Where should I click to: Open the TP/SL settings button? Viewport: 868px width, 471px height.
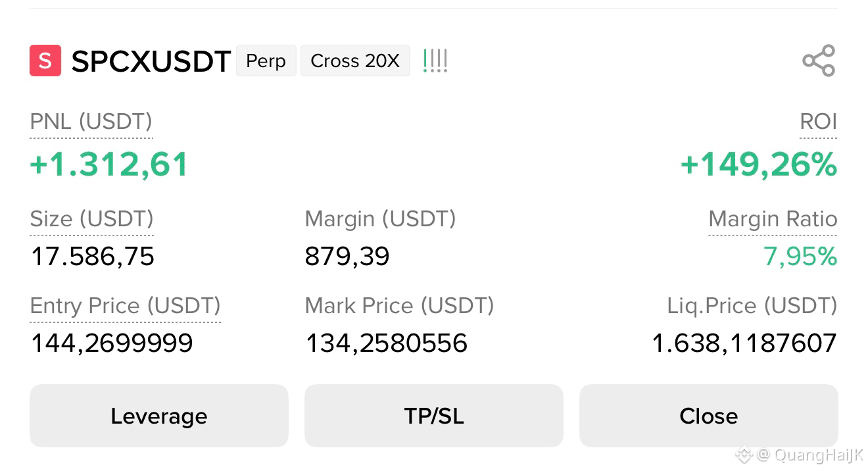(x=434, y=416)
